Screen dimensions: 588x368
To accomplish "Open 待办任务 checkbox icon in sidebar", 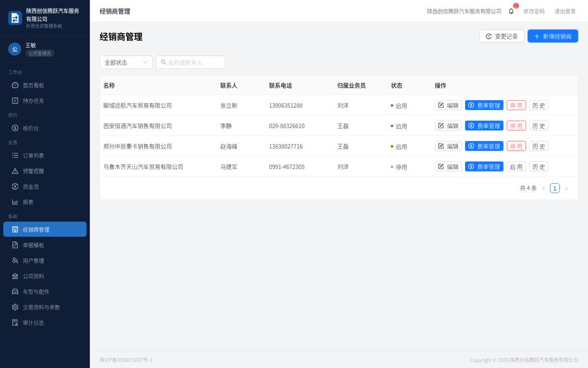I will click(x=15, y=101).
